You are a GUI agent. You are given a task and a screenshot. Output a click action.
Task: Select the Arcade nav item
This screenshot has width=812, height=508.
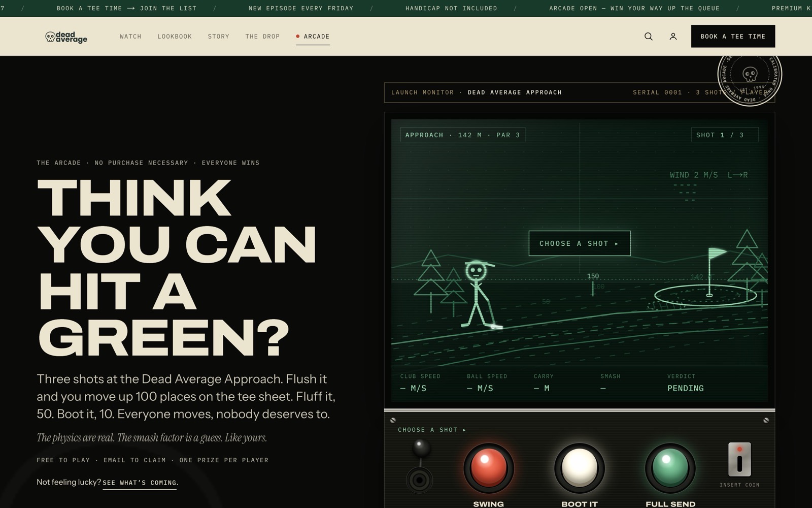point(313,37)
